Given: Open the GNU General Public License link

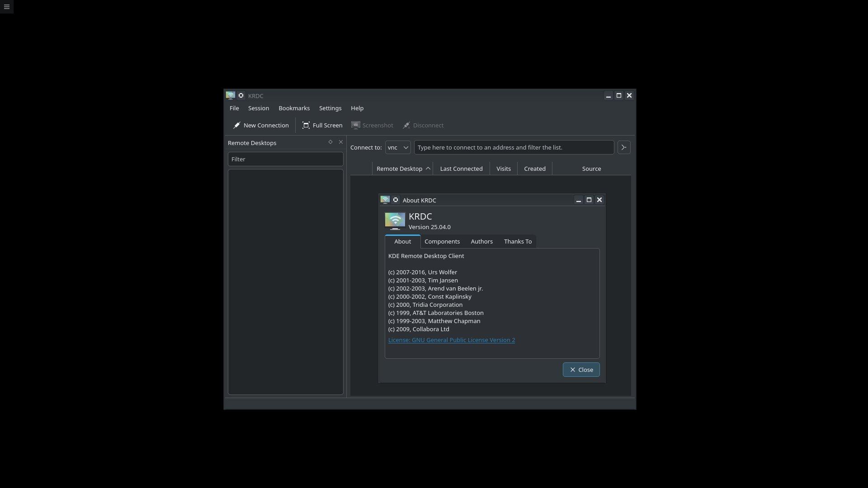Looking at the screenshot, I should [452, 340].
